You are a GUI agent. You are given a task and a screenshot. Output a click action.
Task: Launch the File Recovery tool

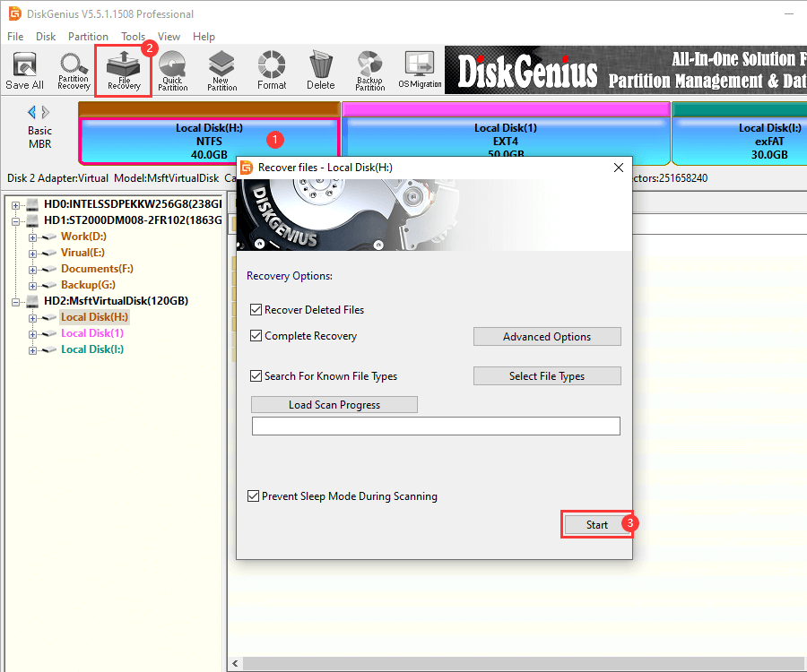coord(124,71)
